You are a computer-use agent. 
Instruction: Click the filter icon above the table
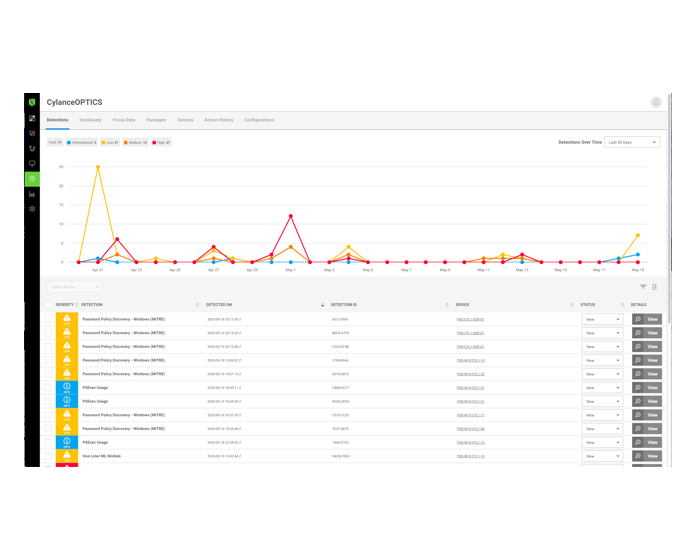pos(643,287)
